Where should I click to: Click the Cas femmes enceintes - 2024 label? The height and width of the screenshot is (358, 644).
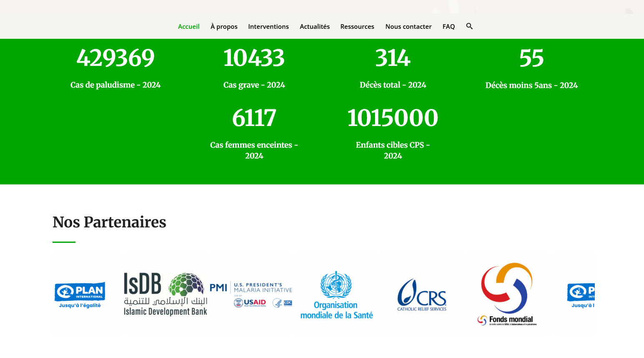click(x=254, y=150)
